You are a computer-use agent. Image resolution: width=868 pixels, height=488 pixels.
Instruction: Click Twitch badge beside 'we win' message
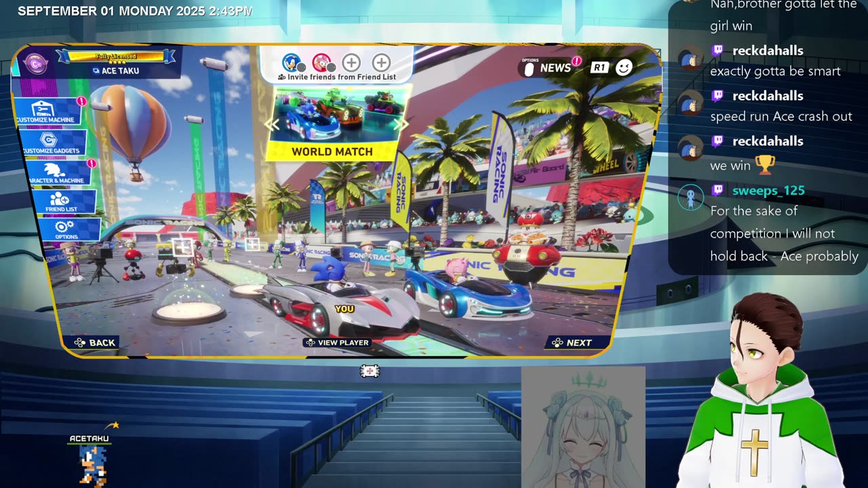pos(717,142)
